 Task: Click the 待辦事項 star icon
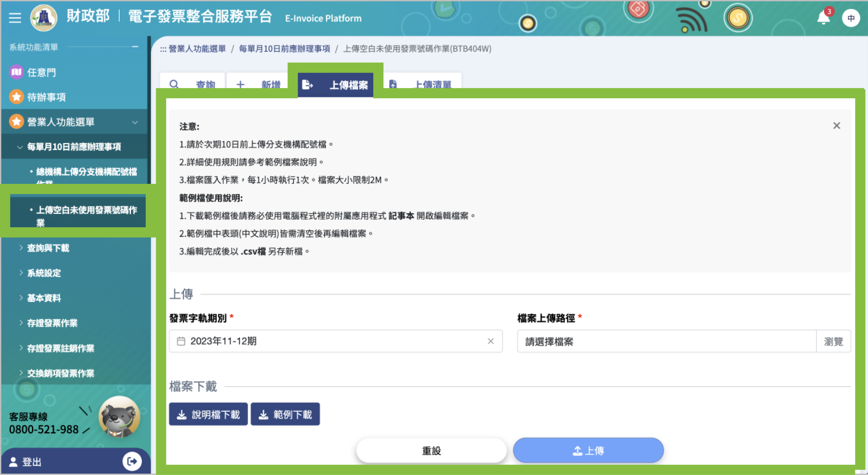tap(16, 97)
